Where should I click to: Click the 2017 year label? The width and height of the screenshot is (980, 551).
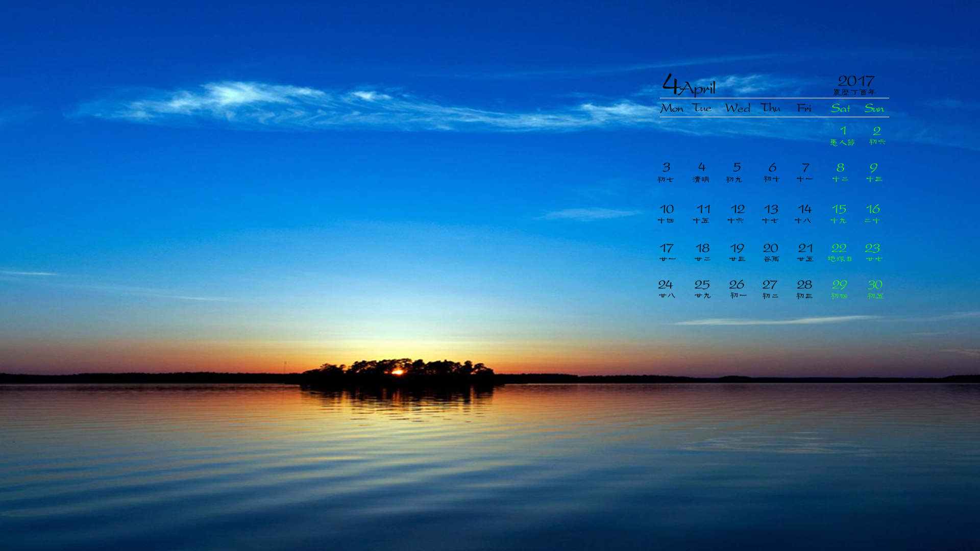click(856, 81)
